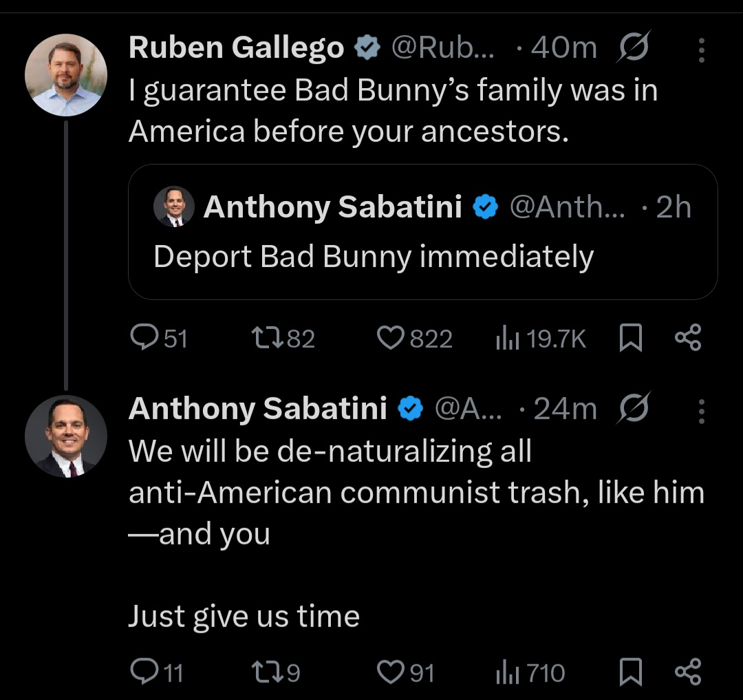This screenshot has height=700, width=743.
Task: View analytics for Gallego's 19.7K views tweet
Action: [x=508, y=338]
